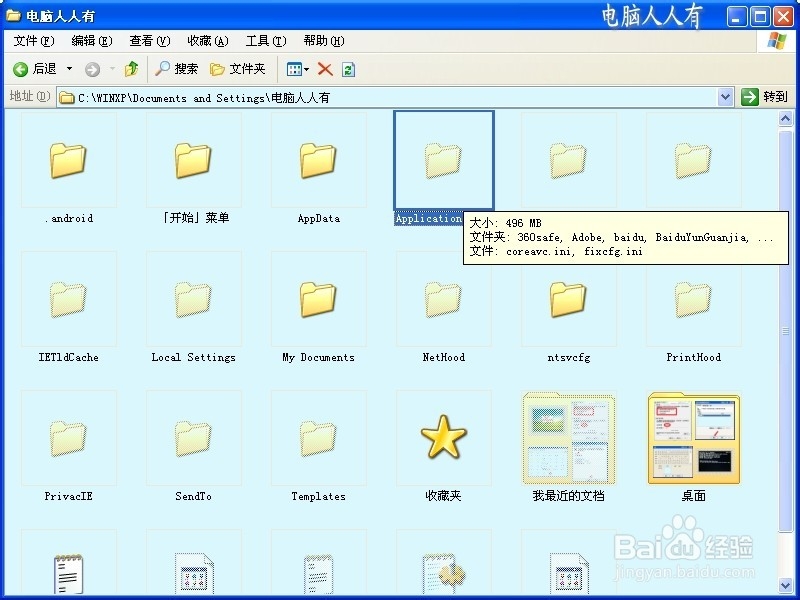Image resolution: width=800 pixels, height=600 pixels.
Task: Toggle the Folders (文件夹) pane button
Action: pos(238,68)
